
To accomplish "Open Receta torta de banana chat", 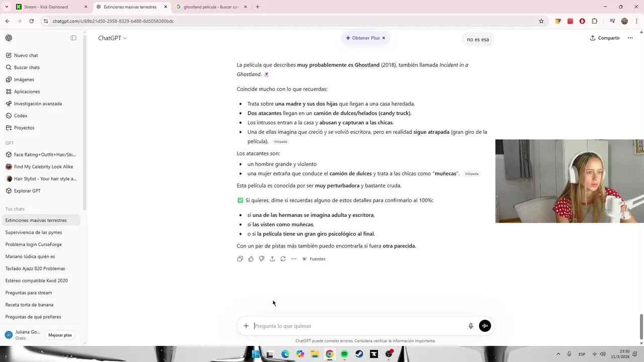I will pos(41,305).
